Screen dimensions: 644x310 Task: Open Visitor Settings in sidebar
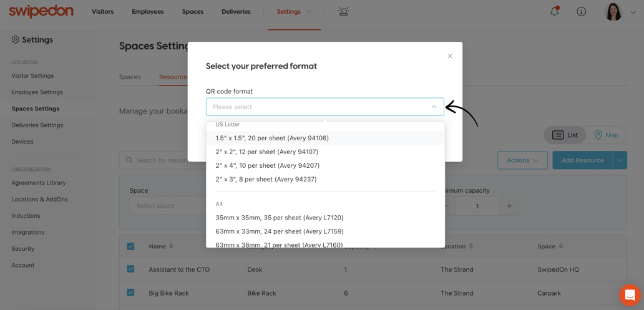point(32,75)
